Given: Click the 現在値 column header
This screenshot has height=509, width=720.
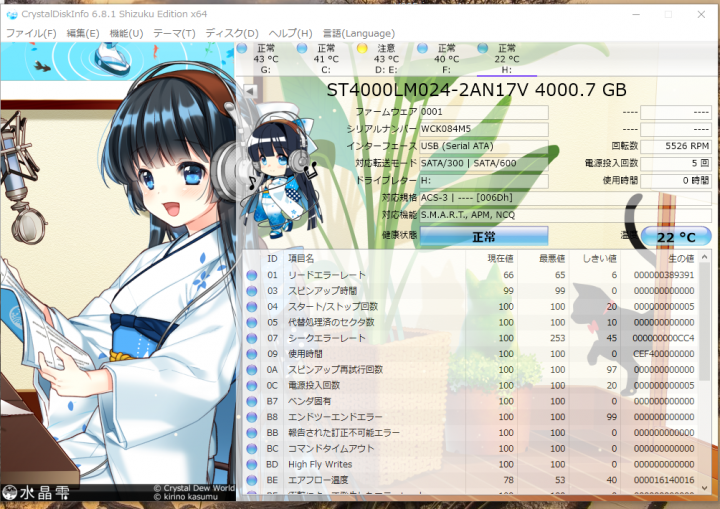Looking at the screenshot, I should coord(491,259).
